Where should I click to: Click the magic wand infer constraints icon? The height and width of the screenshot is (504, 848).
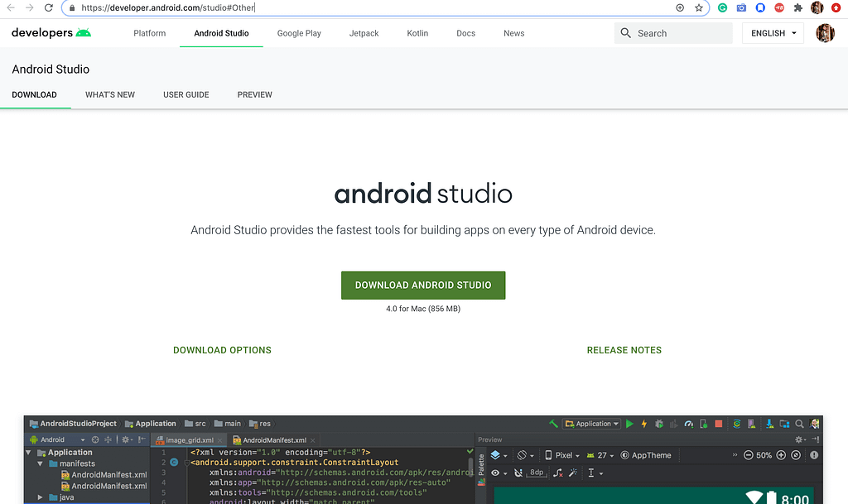click(573, 473)
